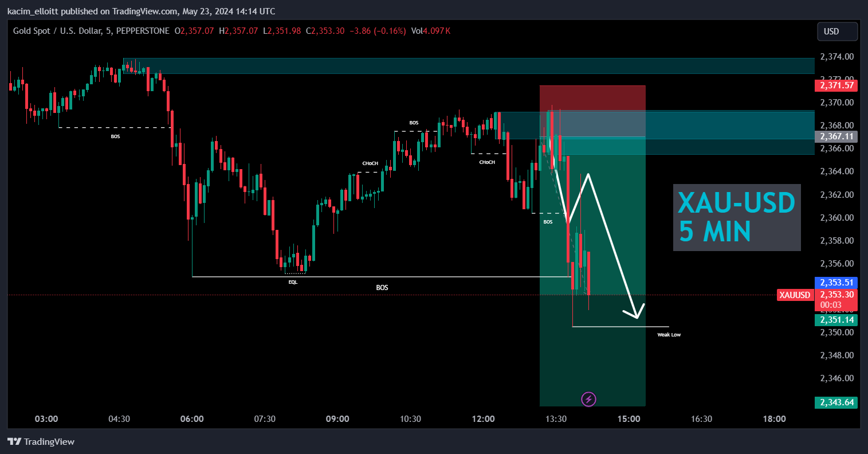
Task: Click the 10:30 time axis label
Action: pos(410,419)
